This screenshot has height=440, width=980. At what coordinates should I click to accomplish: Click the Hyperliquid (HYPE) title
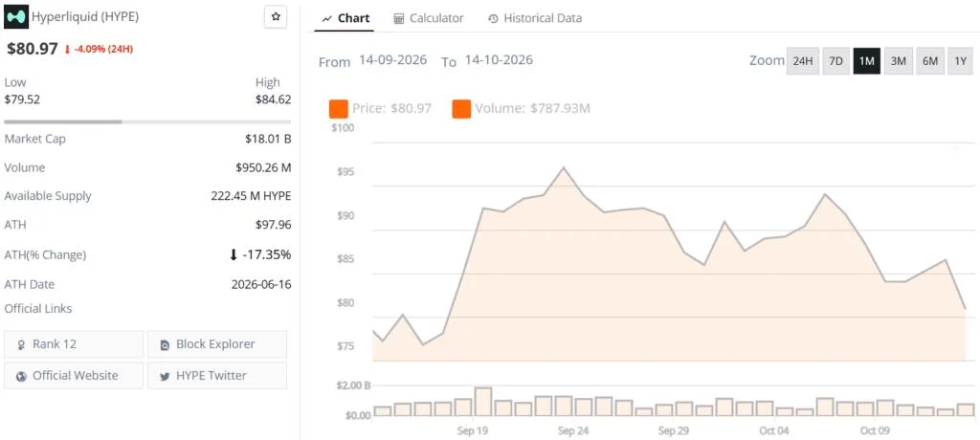tap(85, 17)
